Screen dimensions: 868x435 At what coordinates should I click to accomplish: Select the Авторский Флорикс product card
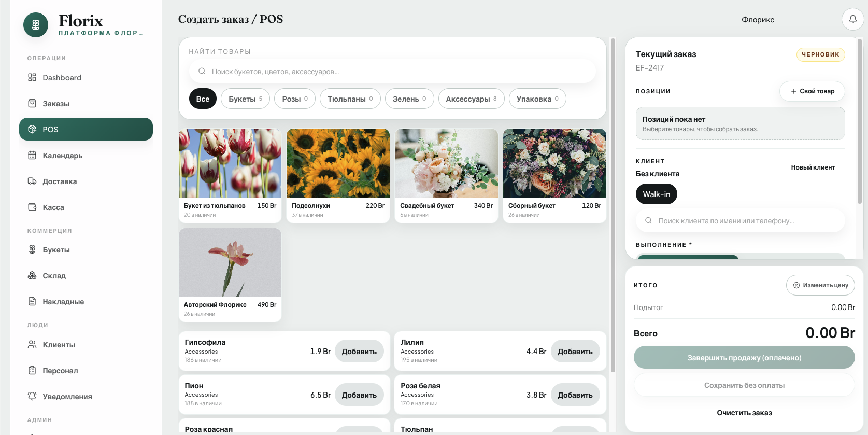[x=230, y=275]
